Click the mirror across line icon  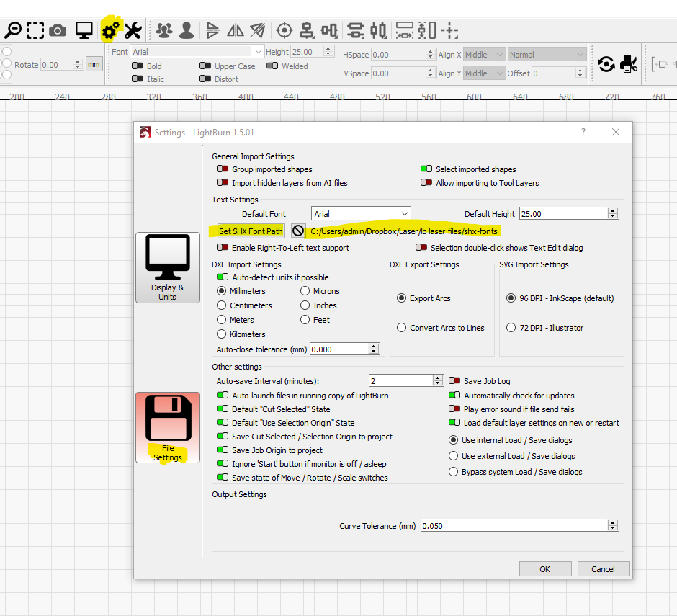pos(258,30)
